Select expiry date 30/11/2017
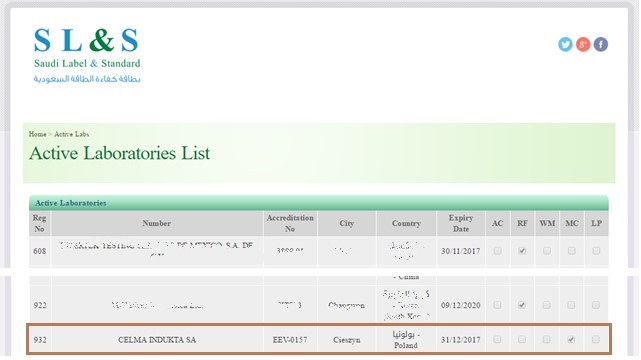Screen dimensions: 641x360 point(460,251)
